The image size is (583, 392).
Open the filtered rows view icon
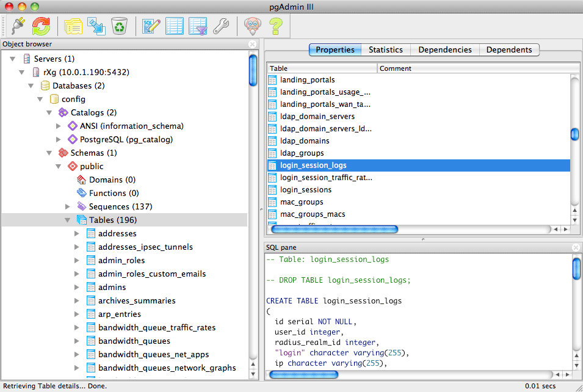[x=198, y=26]
